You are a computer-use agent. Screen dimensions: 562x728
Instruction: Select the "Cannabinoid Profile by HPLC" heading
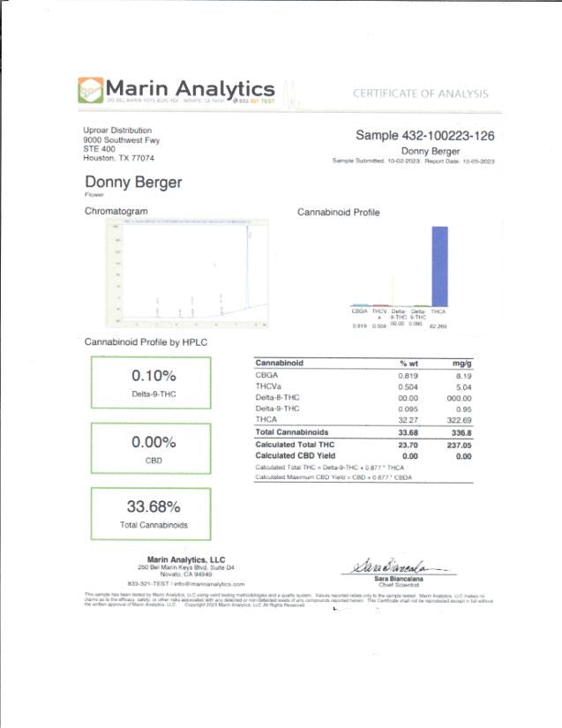146,342
